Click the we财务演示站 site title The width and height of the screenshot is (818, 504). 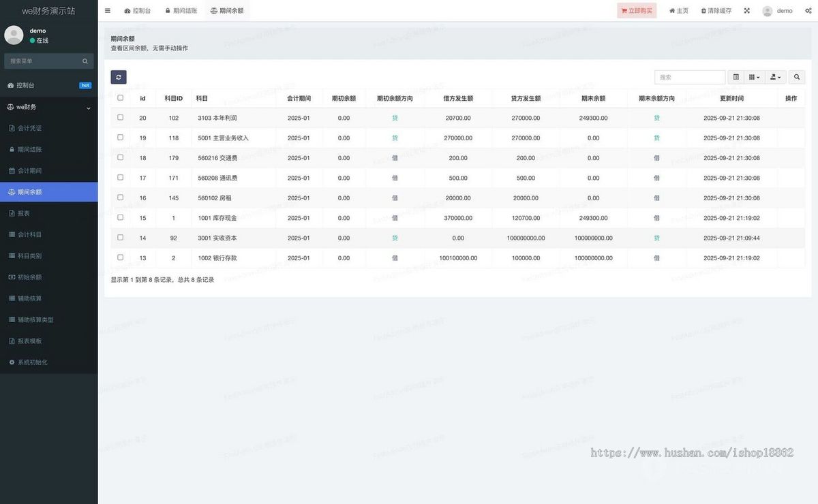click(x=48, y=11)
